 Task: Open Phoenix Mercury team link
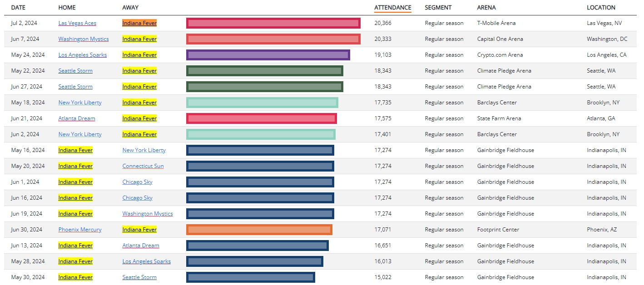pos(80,230)
